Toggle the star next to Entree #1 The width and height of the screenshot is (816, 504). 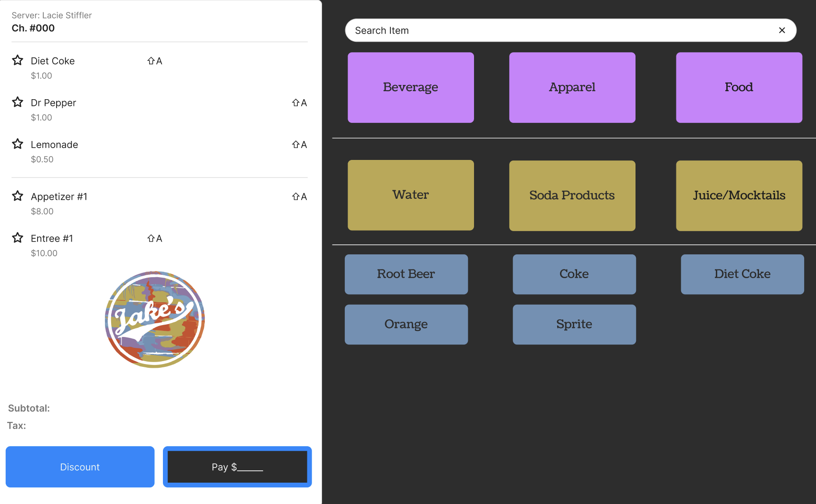(18, 238)
